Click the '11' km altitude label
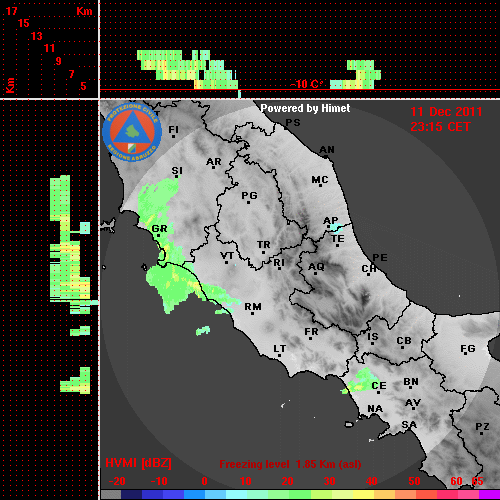 click(x=49, y=48)
